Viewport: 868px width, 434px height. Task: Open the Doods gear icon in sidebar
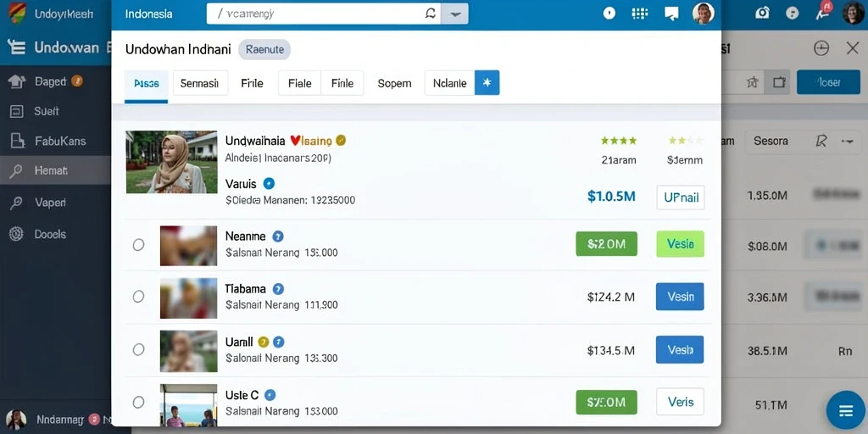coord(17,234)
